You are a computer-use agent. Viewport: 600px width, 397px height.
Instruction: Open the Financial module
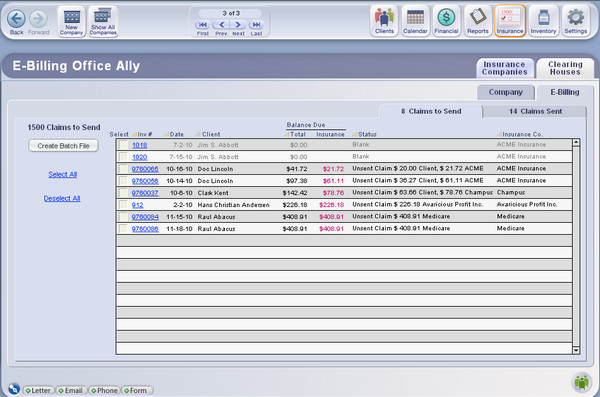click(446, 21)
